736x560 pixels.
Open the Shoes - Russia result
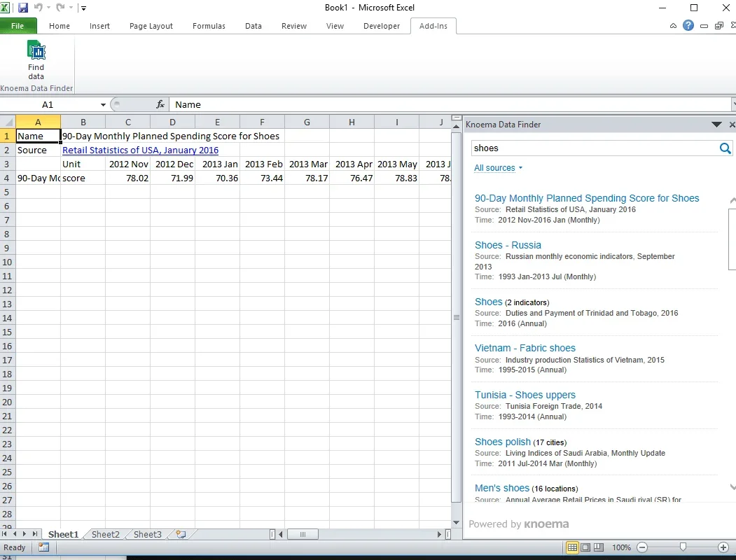508,245
